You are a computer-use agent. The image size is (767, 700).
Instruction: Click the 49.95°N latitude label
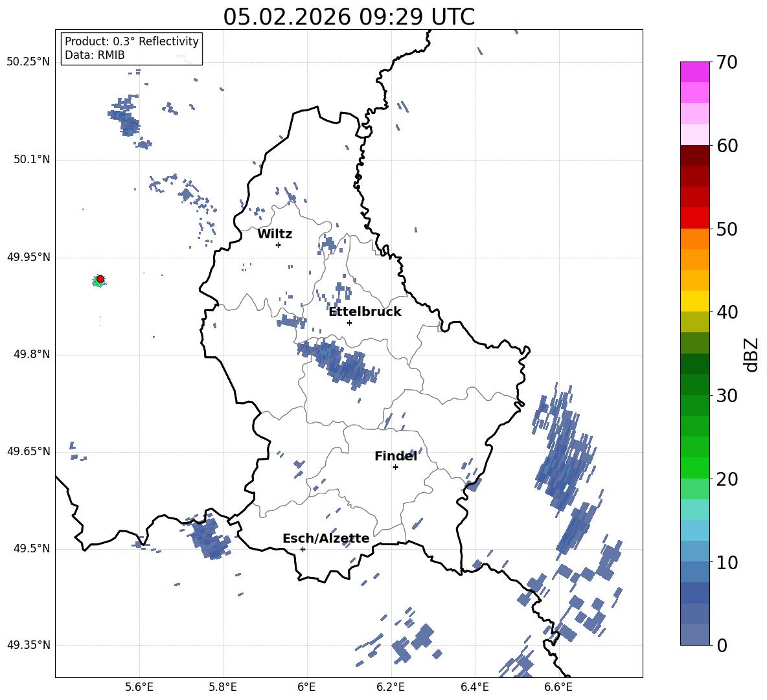tap(29, 256)
